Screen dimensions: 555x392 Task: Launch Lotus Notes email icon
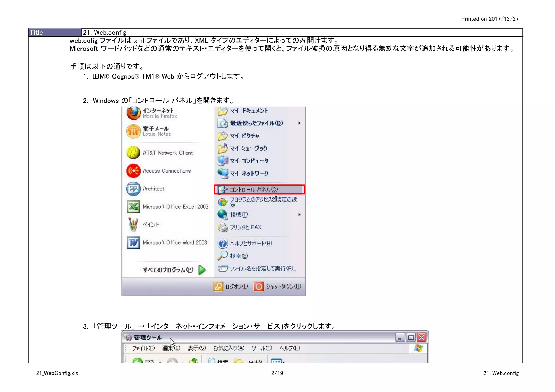(133, 131)
